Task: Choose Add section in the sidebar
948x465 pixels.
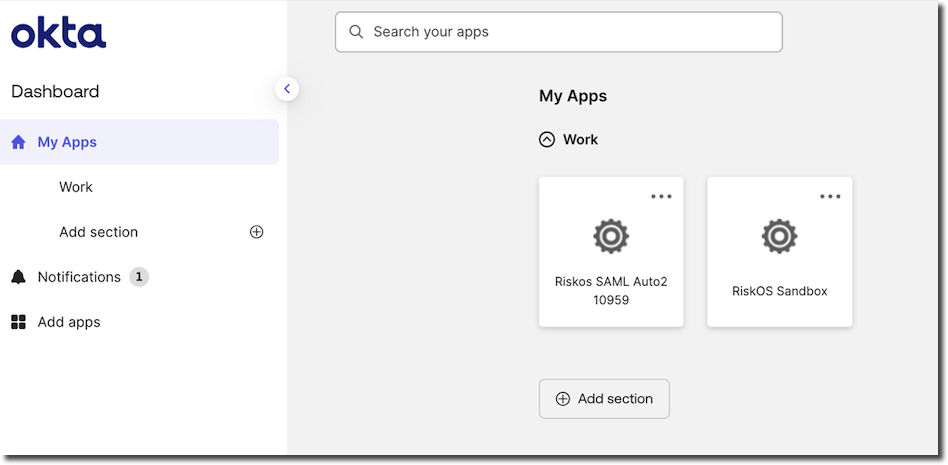Action: coord(99,232)
